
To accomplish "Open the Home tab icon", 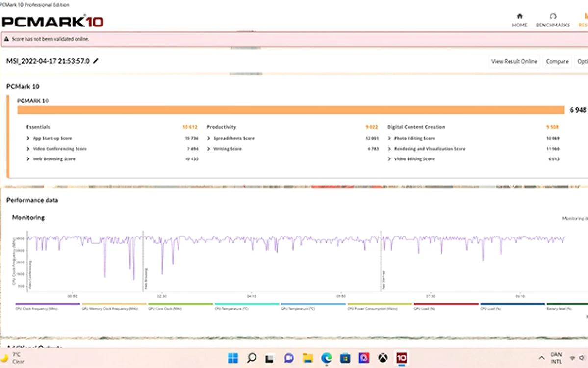I will (x=519, y=16).
